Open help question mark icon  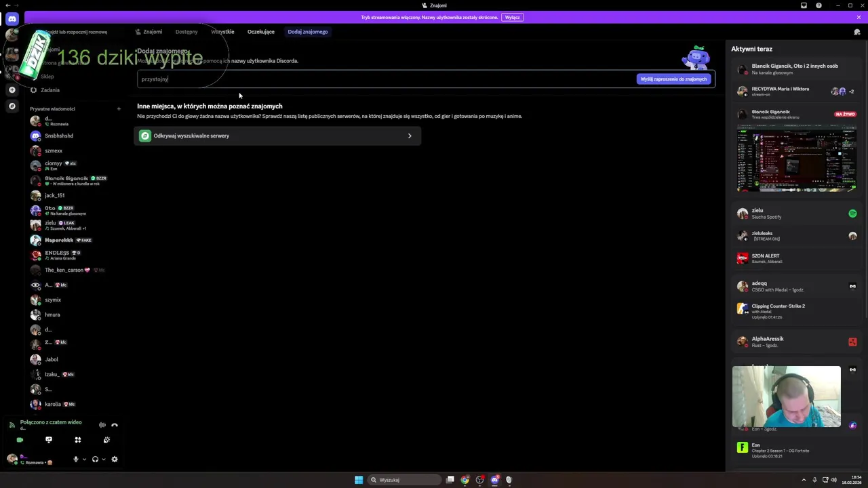[818, 5]
